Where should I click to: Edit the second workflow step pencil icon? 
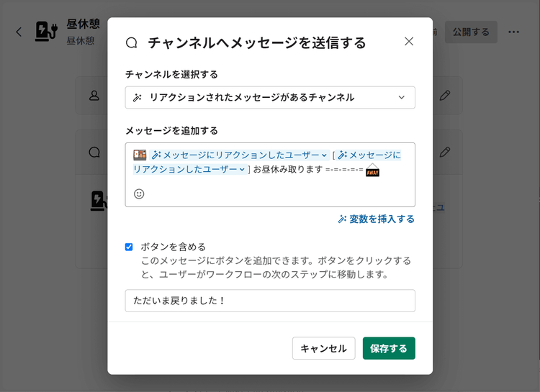pos(445,152)
